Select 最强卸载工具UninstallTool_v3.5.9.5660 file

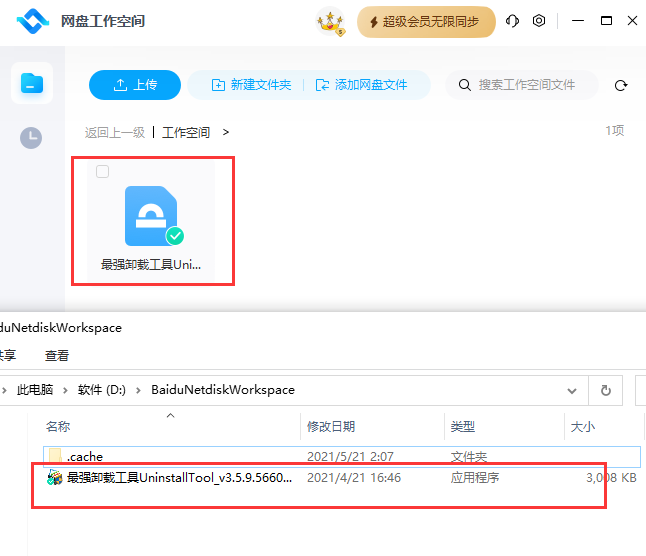pos(179,478)
